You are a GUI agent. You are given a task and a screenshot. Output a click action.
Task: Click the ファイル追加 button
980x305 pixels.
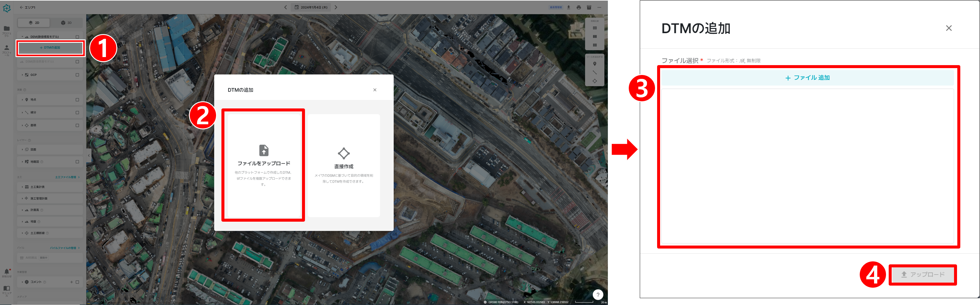tap(807, 78)
